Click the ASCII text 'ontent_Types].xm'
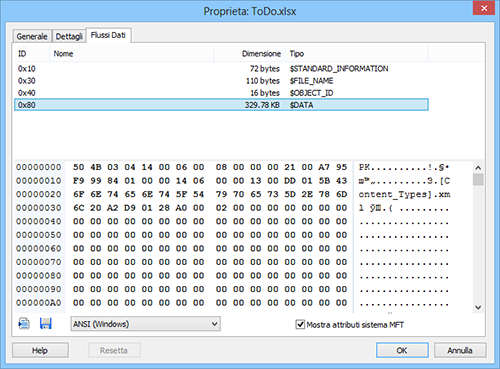 point(404,194)
